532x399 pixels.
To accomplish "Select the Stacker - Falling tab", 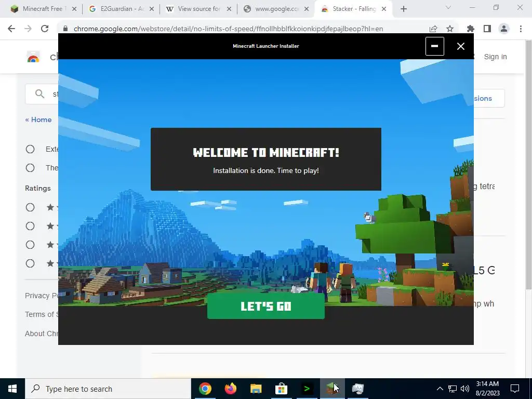I will pos(354,9).
